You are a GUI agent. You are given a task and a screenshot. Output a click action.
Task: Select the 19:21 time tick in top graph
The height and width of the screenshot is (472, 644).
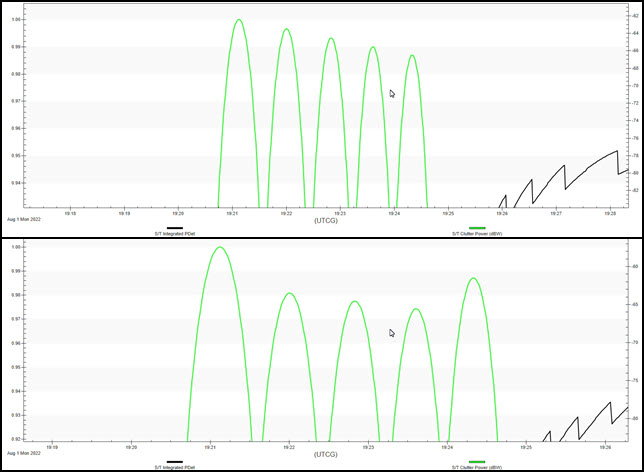[232, 213]
